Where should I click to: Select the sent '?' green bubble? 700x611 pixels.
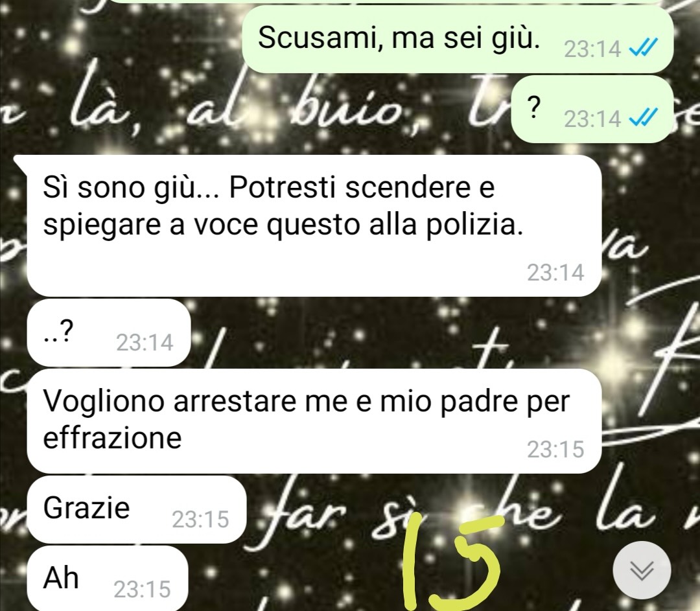pos(592,110)
